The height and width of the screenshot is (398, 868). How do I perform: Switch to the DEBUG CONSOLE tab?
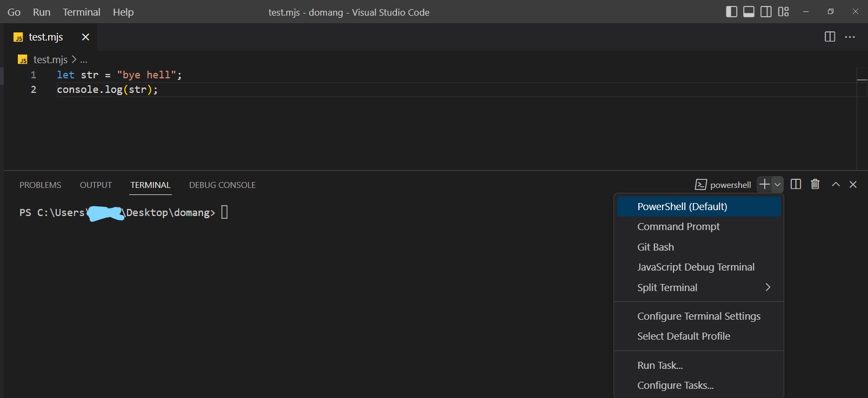(222, 185)
